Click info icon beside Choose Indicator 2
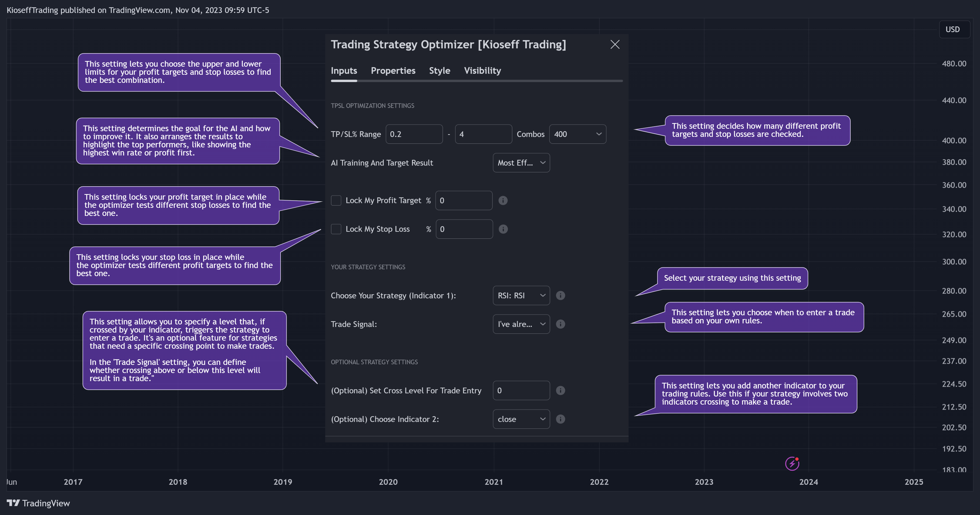Screen dimensions: 980x515 (561, 419)
